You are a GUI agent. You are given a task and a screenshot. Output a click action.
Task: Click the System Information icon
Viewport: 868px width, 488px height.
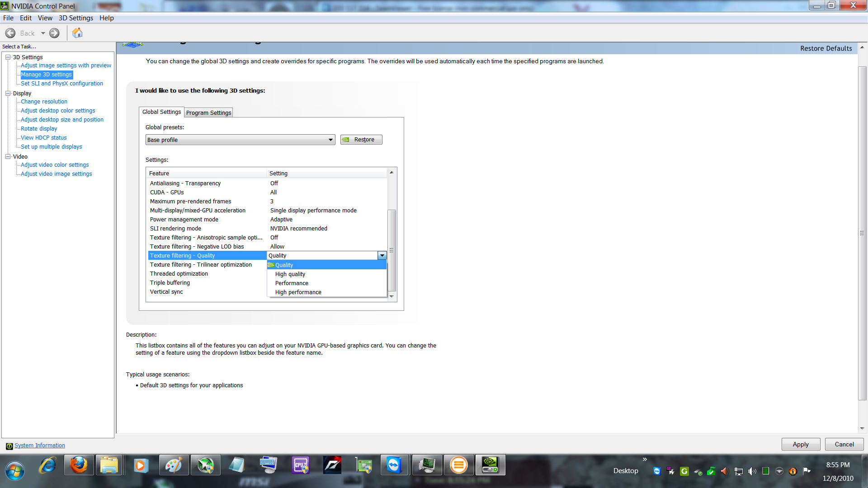[x=9, y=446]
